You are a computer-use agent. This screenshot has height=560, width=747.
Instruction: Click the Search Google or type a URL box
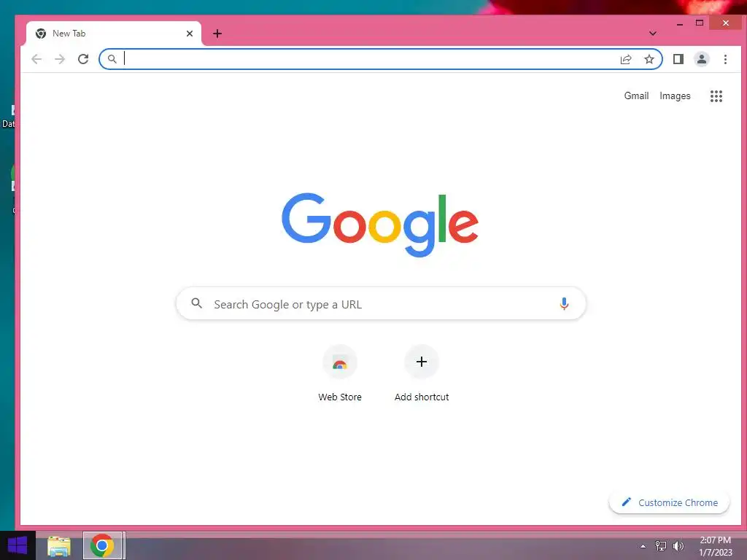381,303
